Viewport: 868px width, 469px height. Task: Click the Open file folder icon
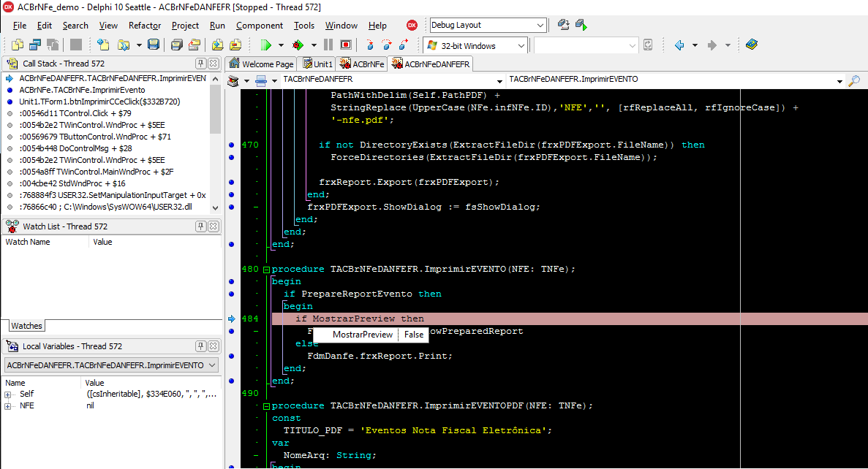click(x=124, y=45)
